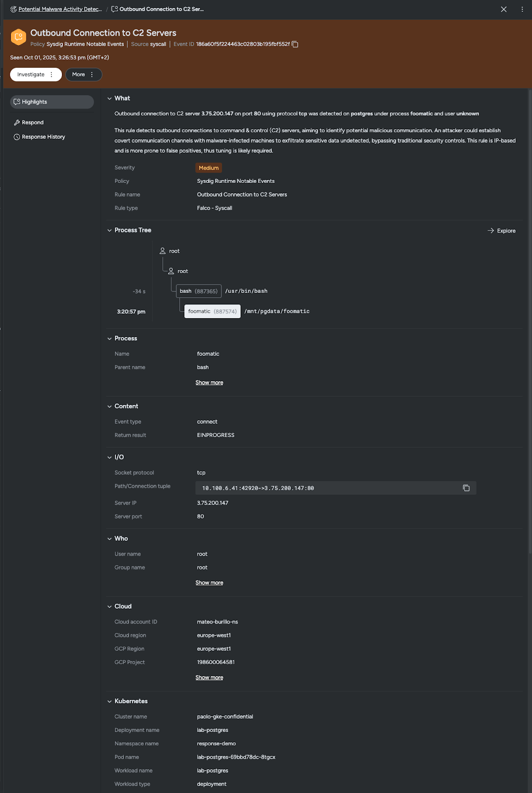532x793 pixels.
Task: Click namespace response-demo
Action: coord(216,743)
